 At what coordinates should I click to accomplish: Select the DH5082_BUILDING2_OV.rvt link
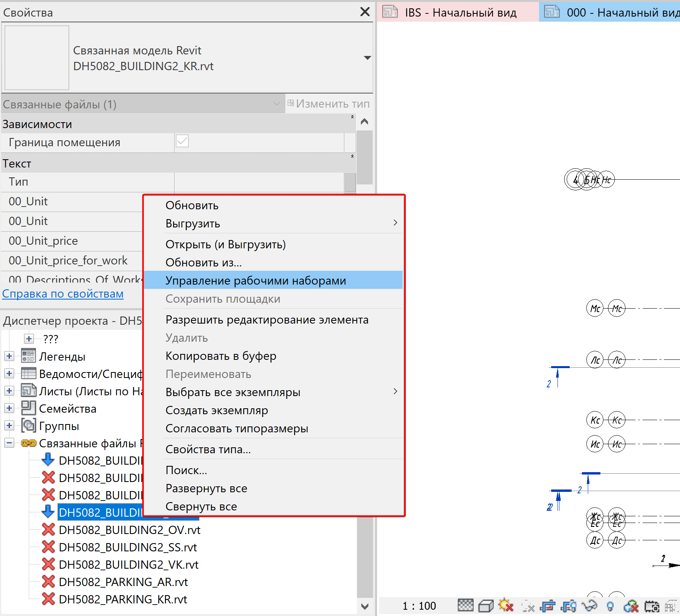(x=129, y=530)
